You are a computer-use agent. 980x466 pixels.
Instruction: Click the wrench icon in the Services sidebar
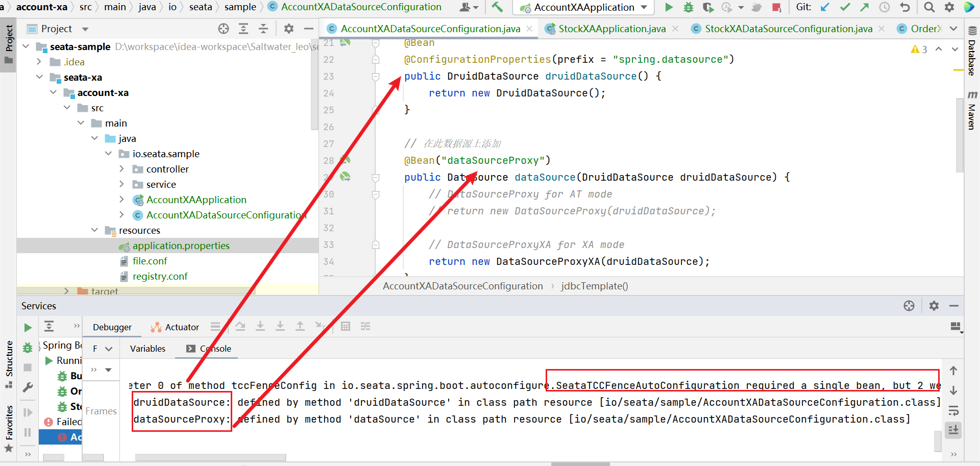(x=28, y=387)
